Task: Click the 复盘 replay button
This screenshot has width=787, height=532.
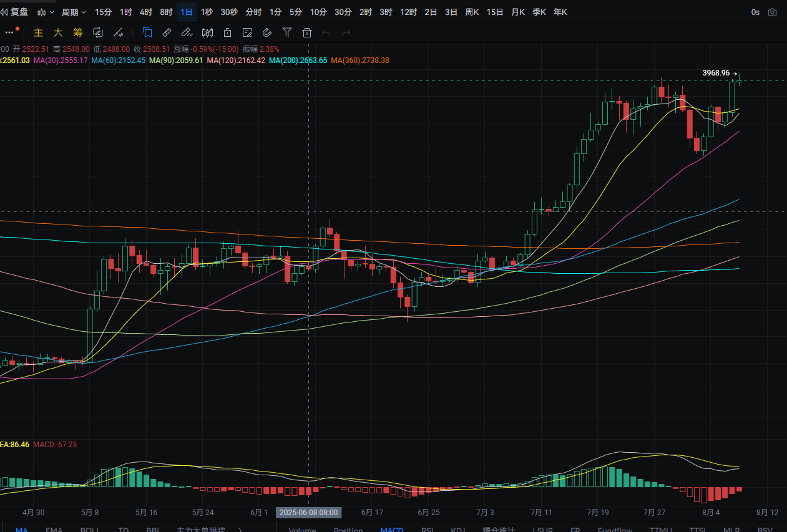Action: pos(14,12)
